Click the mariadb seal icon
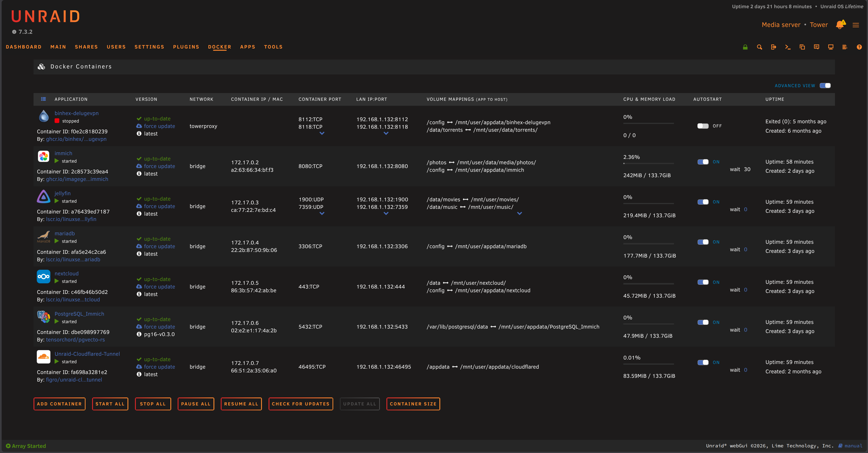 click(43, 237)
